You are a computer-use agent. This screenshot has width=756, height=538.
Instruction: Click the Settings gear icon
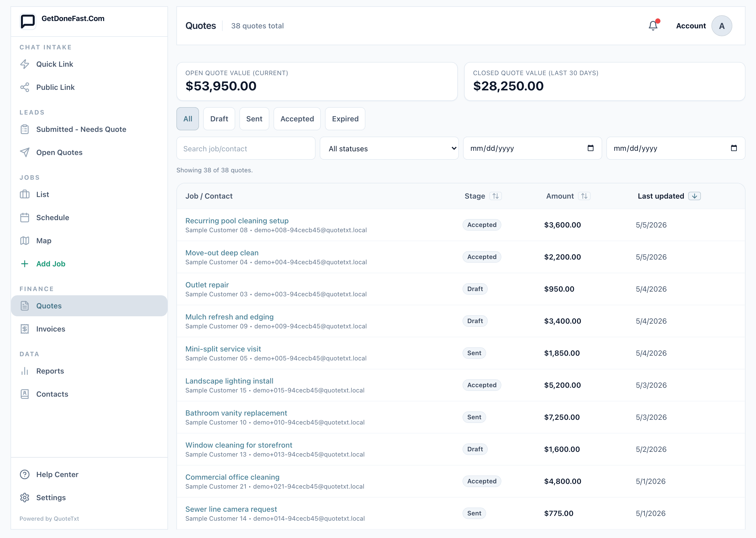25,498
